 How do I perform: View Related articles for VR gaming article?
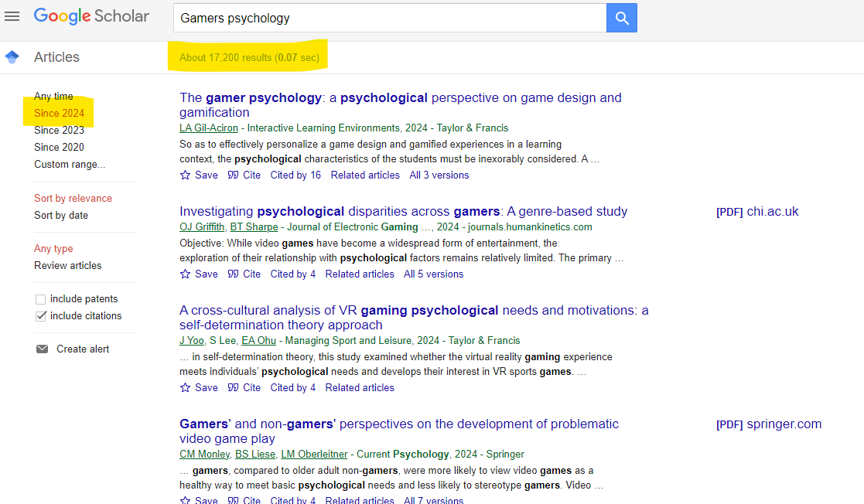(x=360, y=388)
